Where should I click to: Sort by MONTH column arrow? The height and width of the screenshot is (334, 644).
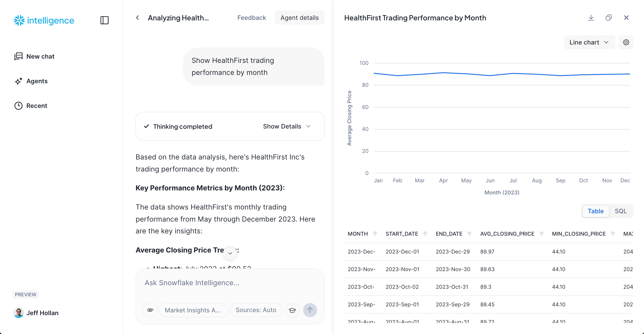pyautogui.click(x=375, y=234)
